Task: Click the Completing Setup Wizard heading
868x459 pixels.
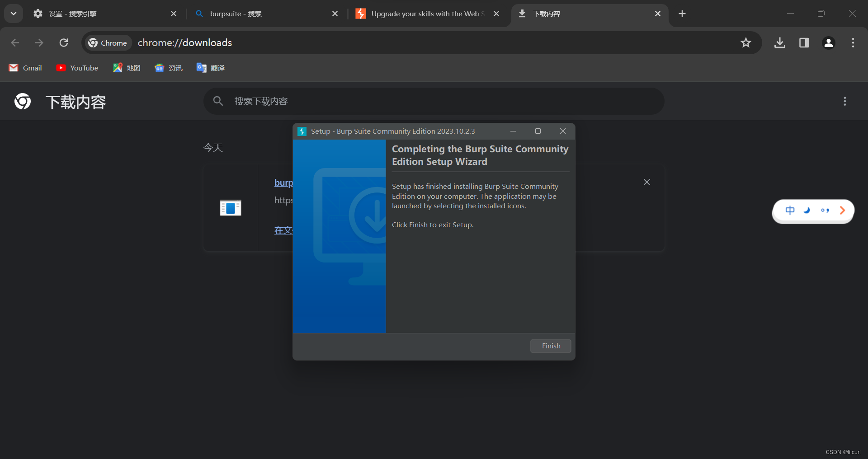Action: pos(480,155)
